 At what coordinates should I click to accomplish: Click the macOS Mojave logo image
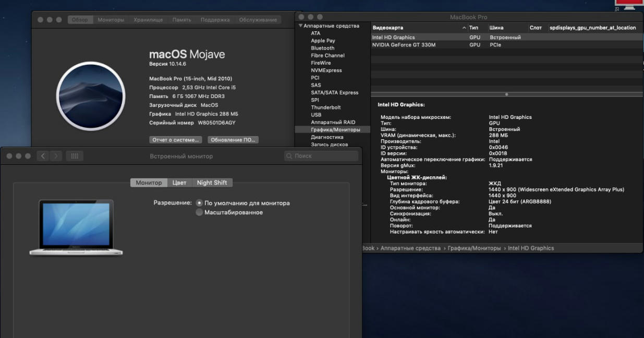91,96
